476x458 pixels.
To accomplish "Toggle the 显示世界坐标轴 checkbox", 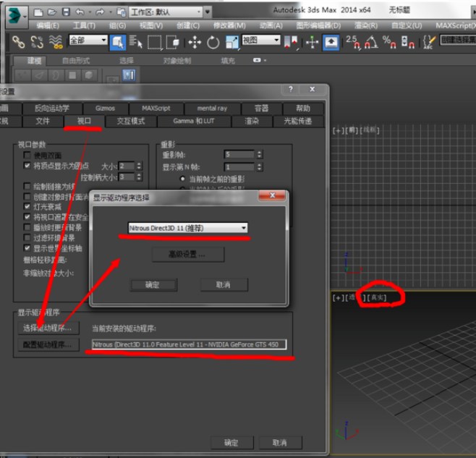I will [x=27, y=248].
